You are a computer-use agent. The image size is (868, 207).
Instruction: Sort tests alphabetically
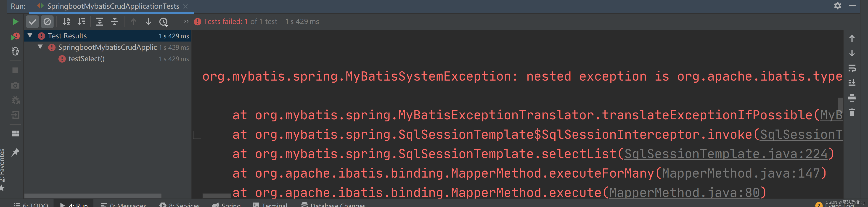click(66, 22)
